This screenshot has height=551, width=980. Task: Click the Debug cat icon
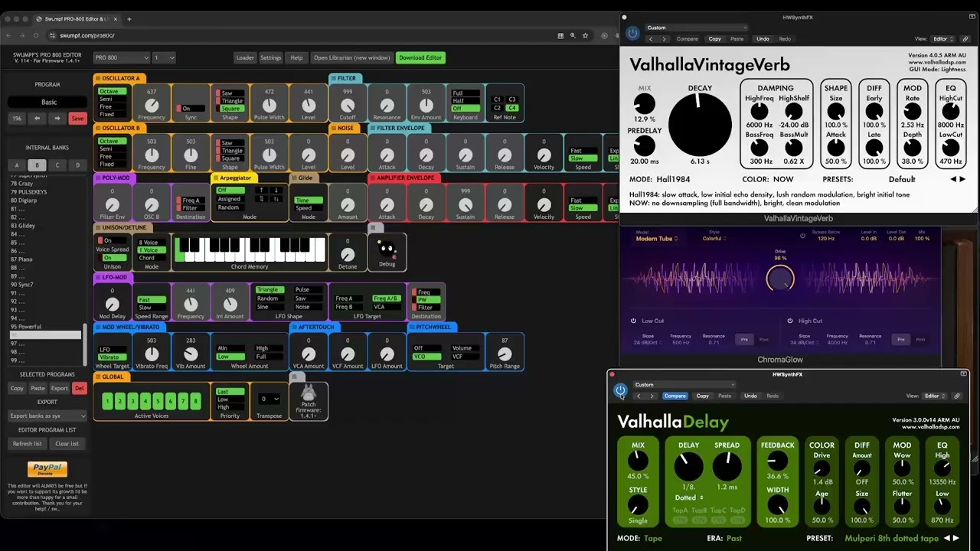tap(387, 249)
